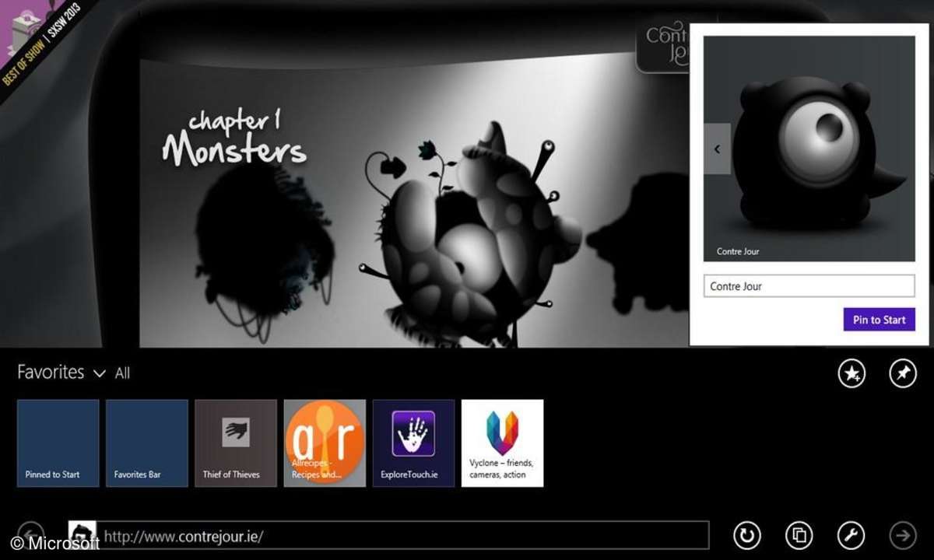This screenshot has height=560, width=934.
Task: Open the ExploreTouch.ie favorite tile
Action: pyautogui.click(x=413, y=443)
